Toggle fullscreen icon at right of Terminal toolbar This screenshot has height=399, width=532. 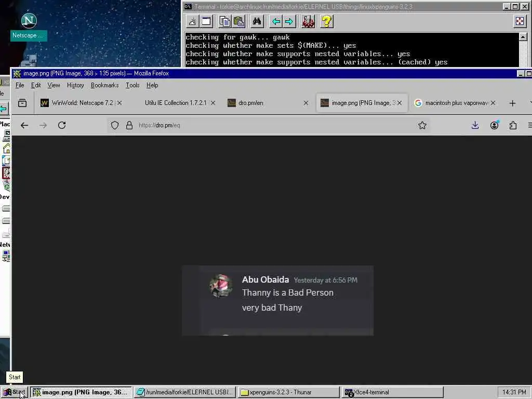pyautogui.click(x=520, y=22)
